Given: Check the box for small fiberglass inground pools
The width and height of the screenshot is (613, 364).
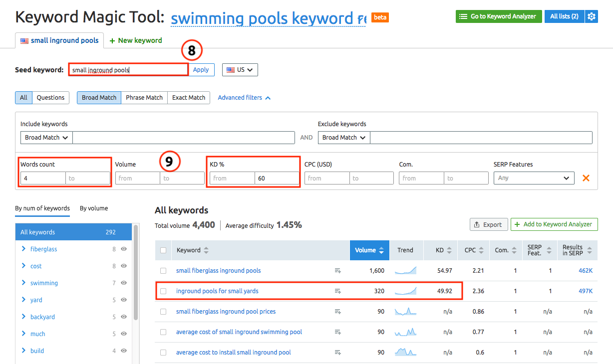Looking at the screenshot, I should coord(163,271).
